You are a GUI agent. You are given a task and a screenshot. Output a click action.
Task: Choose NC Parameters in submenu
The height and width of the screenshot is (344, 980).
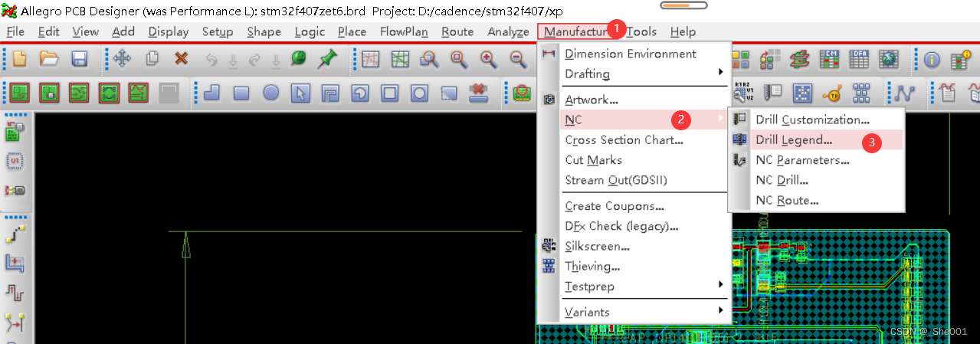click(801, 160)
